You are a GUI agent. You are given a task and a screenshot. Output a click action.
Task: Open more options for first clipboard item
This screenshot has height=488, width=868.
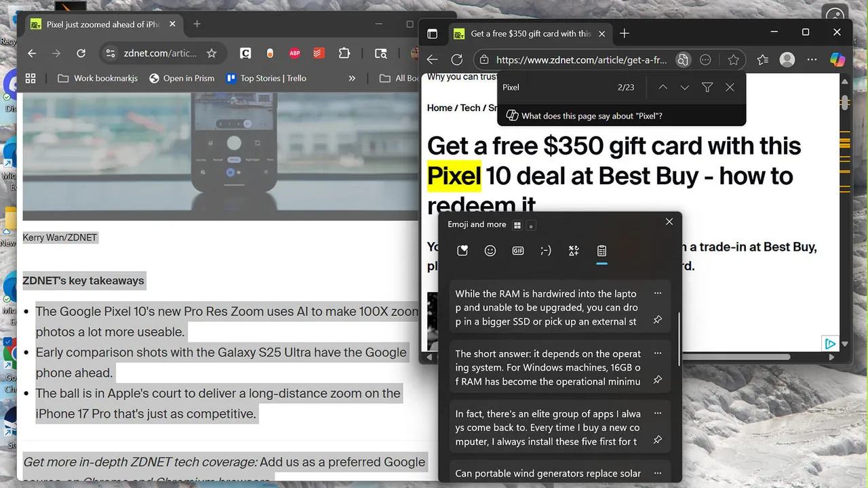coord(657,293)
